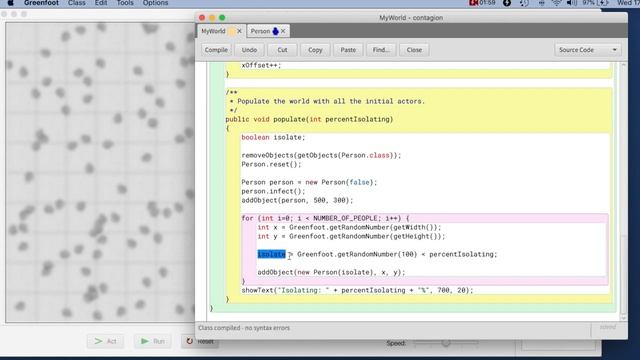
Task: Click the "addObject(new Person(isolate), x, y);" line
Action: pos(331,272)
